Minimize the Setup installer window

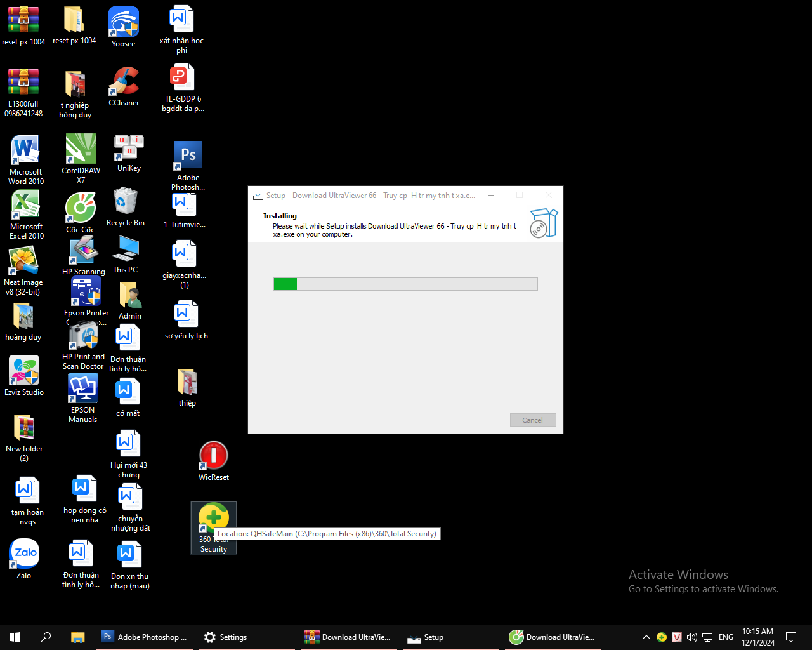[491, 196]
